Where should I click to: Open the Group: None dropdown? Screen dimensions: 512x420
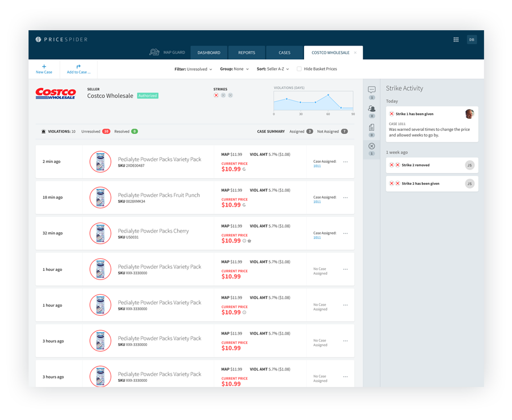[x=234, y=69]
